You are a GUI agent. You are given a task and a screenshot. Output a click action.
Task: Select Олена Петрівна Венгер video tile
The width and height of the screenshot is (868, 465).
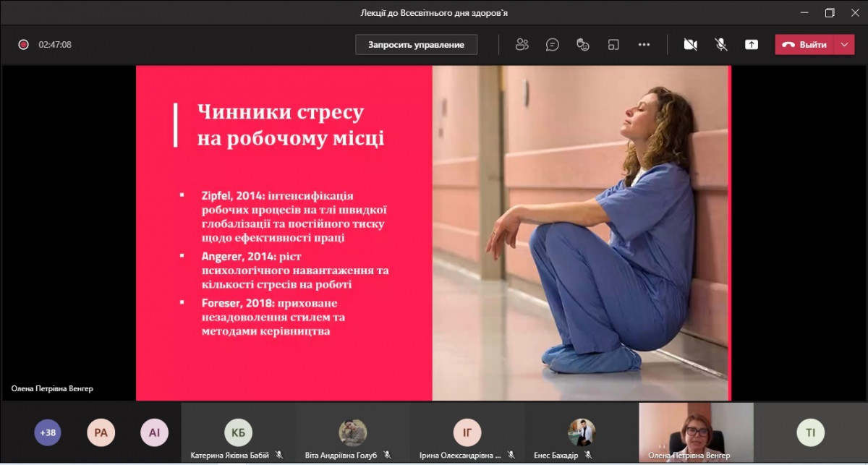(696, 432)
